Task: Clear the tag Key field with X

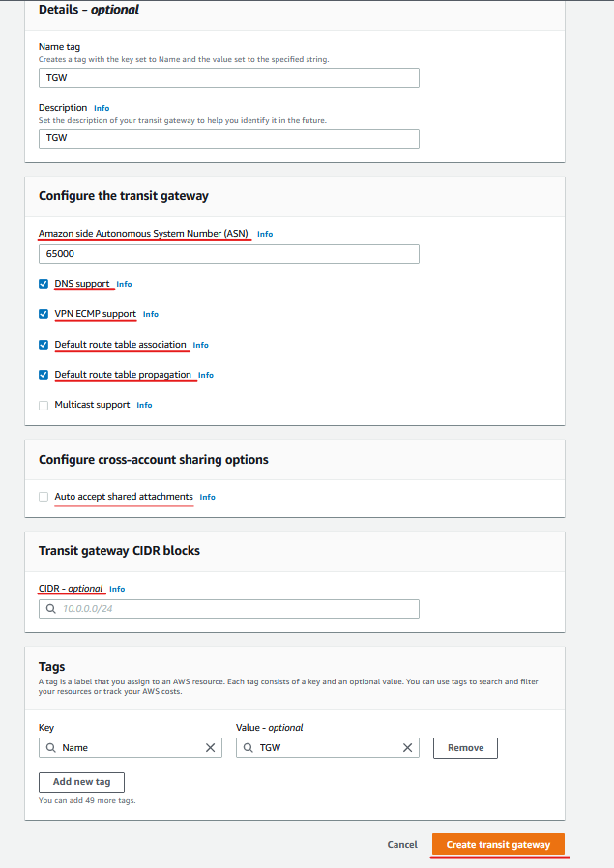Action: pos(211,748)
